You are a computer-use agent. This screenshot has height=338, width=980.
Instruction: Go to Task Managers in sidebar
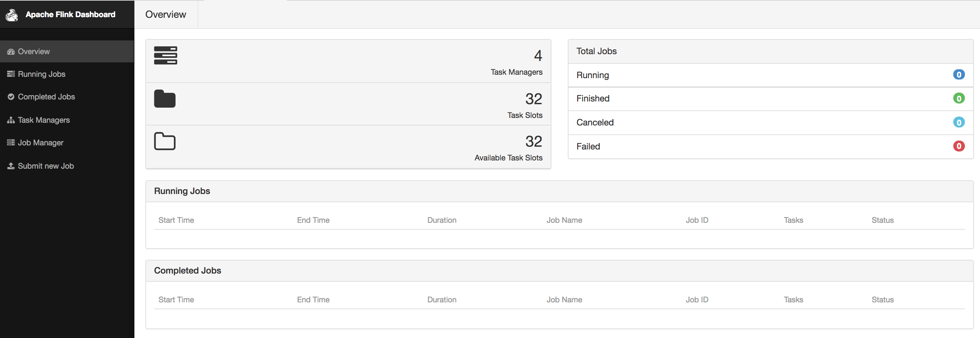44,120
